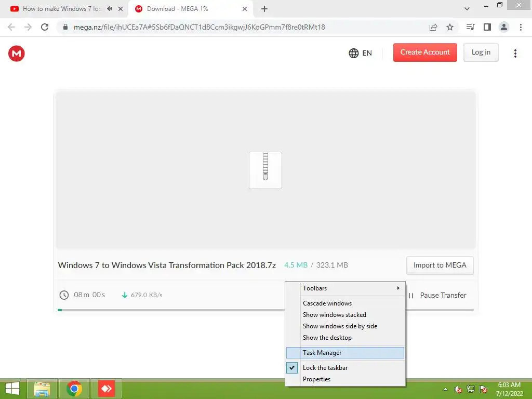
Task: Click network tray icon
Action: (471, 389)
